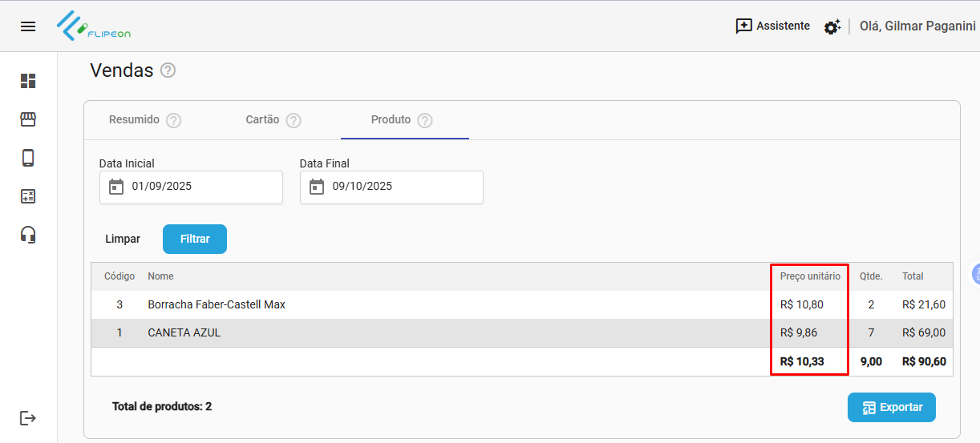Open calendar picker for Data Final
Image resolution: width=980 pixels, height=443 pixels.
point(317,187)
